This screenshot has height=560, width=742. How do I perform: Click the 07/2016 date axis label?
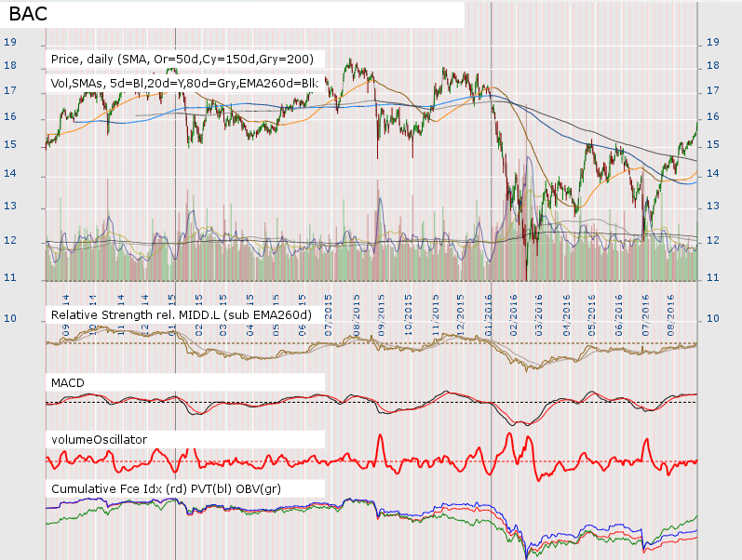644,315
